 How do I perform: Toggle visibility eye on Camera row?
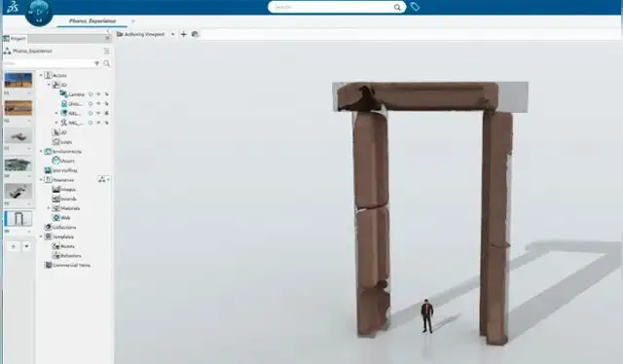point(98,94)
